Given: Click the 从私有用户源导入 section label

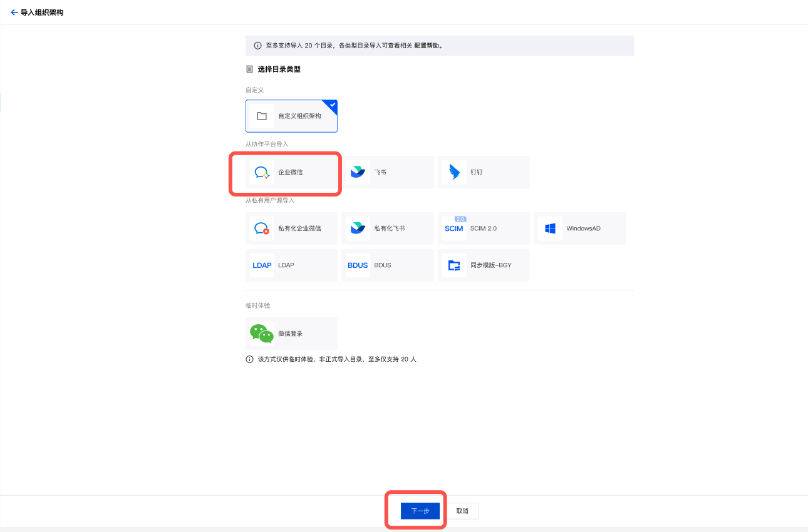Looking at the screenshot, I should pyautogui.click(x=270, y=200).
